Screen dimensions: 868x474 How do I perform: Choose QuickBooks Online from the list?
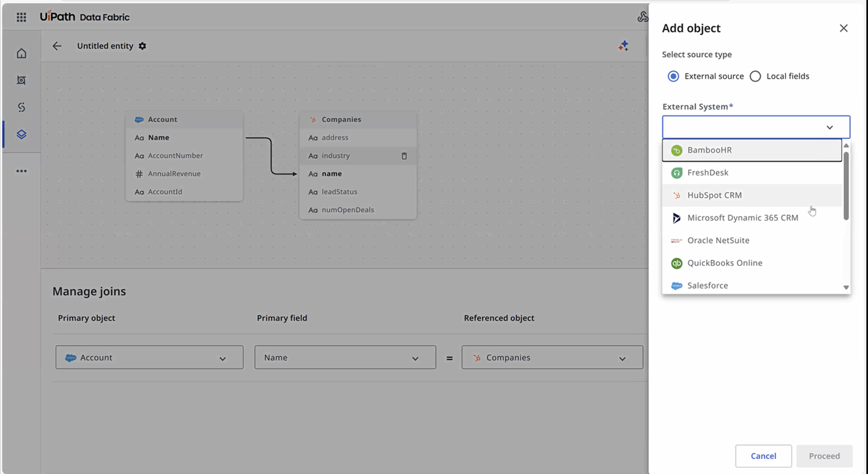coord(752,263)
